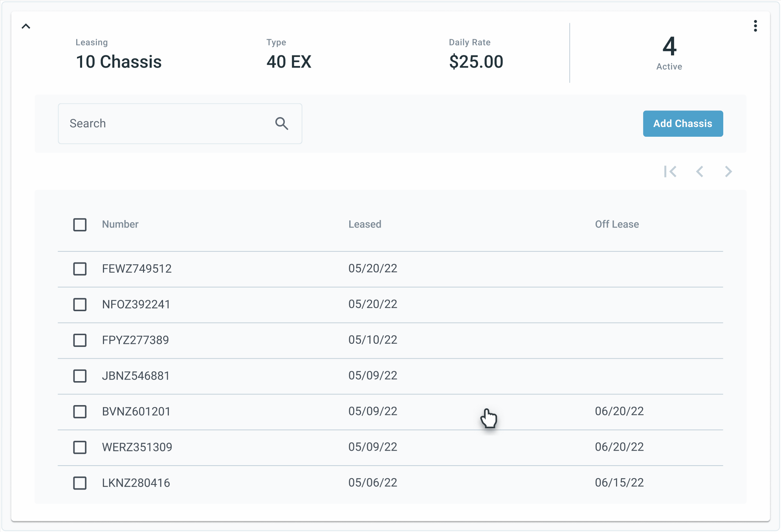This screenshot has height=532, width=781.
Task: Sort by the Off Lease column header
Action: pyautogui.click(x=617, y=224)
